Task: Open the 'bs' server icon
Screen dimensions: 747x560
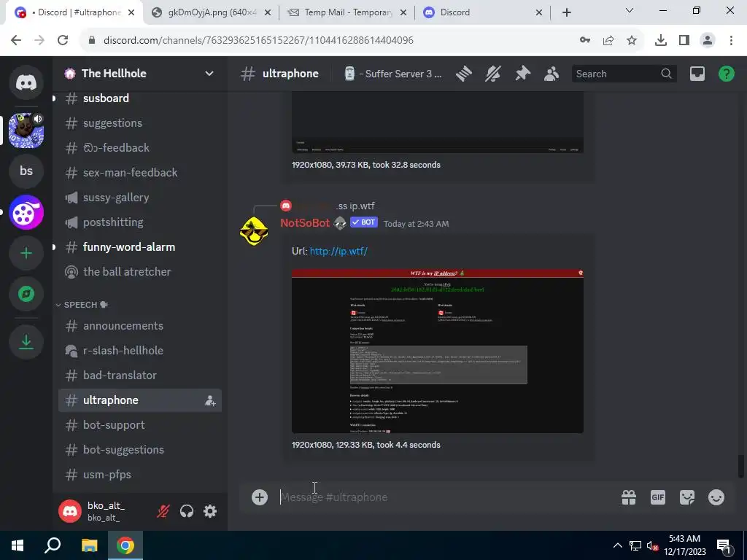Action: click(x=26, y=171)
